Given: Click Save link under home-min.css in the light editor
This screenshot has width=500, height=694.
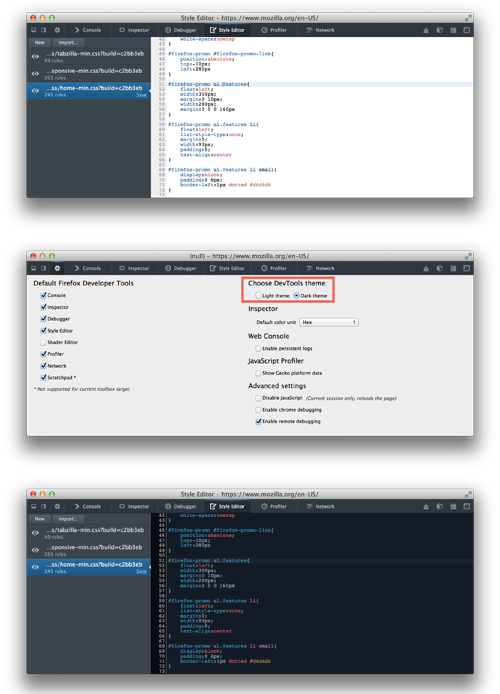Looking at the screenshot, I should [x=141, y=95].
